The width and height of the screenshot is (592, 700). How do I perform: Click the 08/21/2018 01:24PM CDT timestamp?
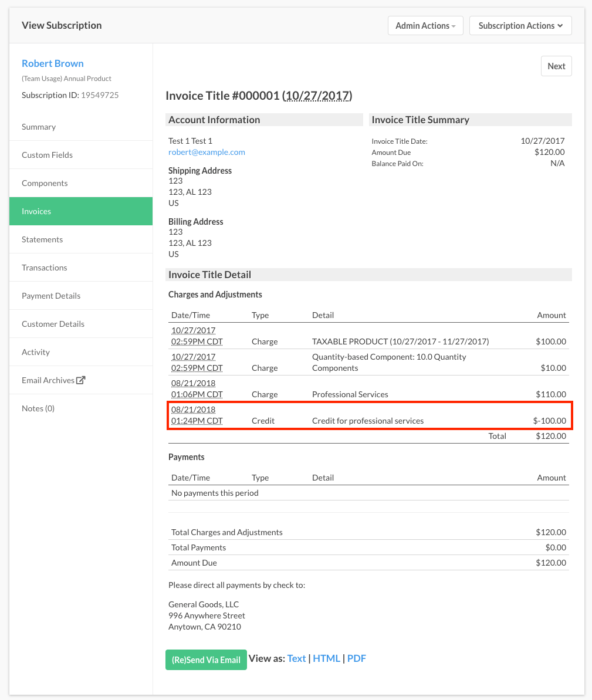[x=197, y=415]
